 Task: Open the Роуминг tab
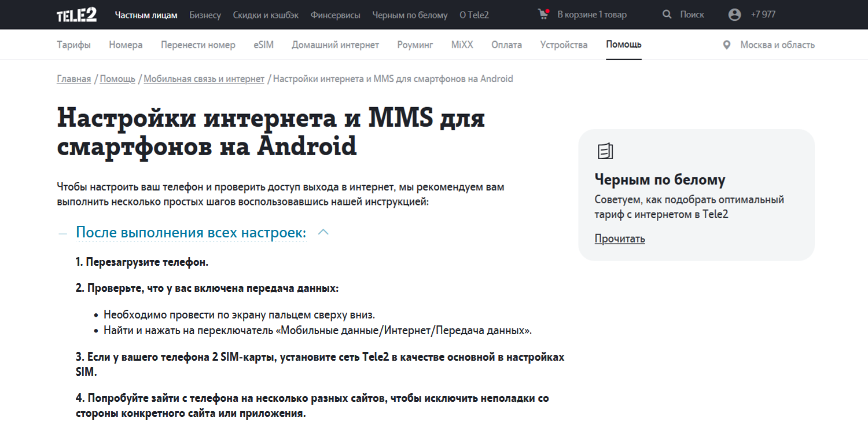(415, 45)
